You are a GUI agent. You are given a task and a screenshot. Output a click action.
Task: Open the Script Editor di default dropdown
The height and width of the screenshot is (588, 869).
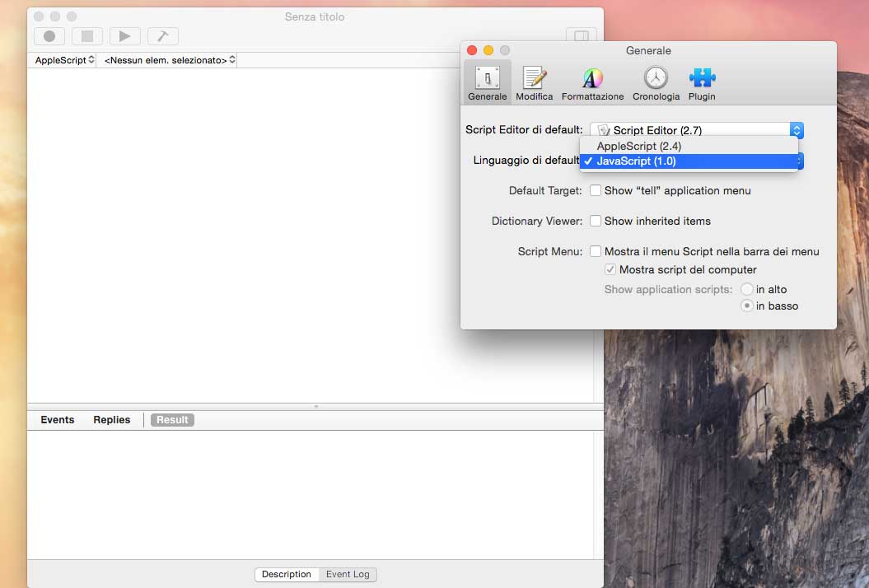pos(697,130)
